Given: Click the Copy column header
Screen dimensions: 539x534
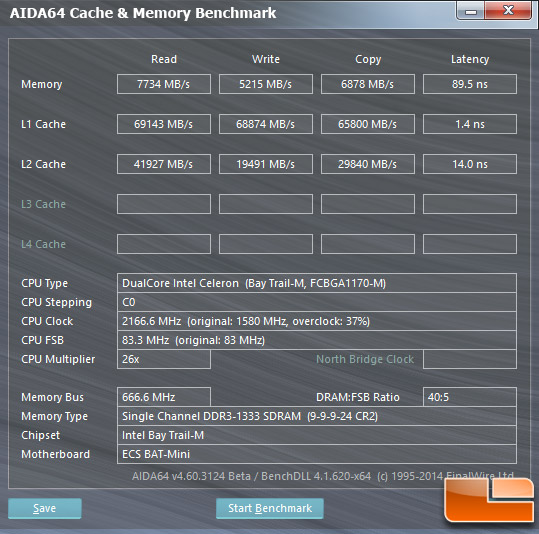Looking at the screenshot, I should pos(368,59).
